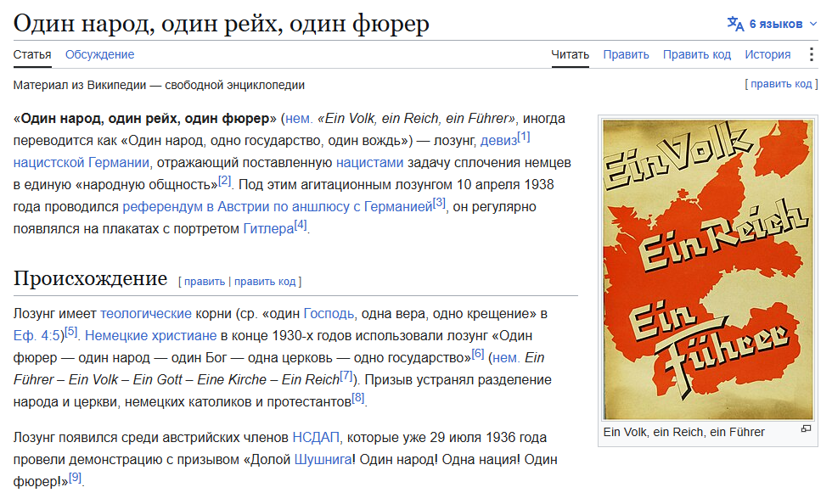Open footnote reference [7]
Screen dimensions: 832x504
coord(346,376)
